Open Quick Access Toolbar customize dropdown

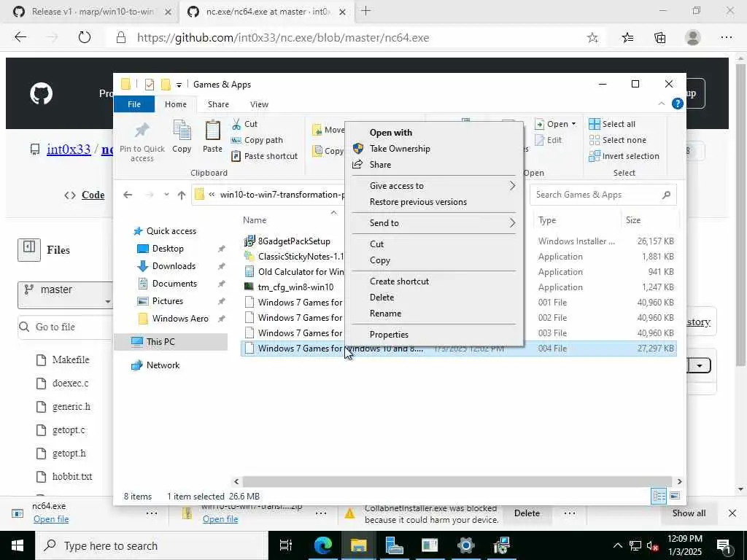[x=179, y=85]
